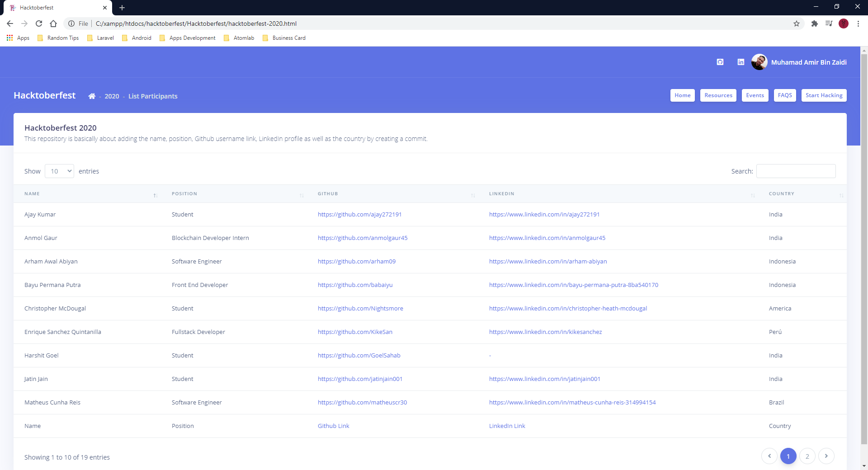Click the Start Hacking button
The width and height of the screenshot is (868, 470).
[824, 95]
